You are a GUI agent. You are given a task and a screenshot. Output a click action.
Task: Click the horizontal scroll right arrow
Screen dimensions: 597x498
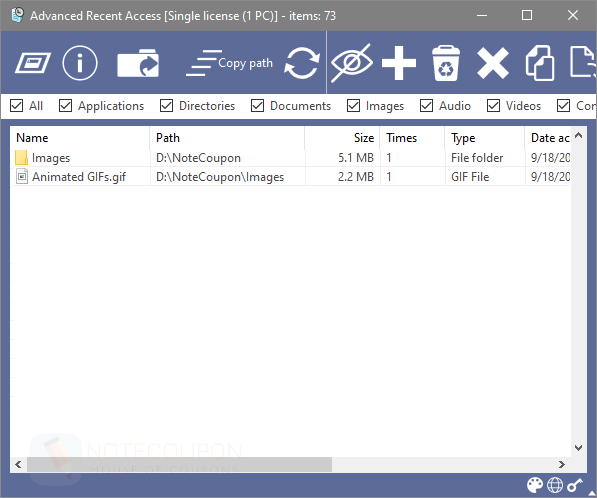tap(562, 464)
